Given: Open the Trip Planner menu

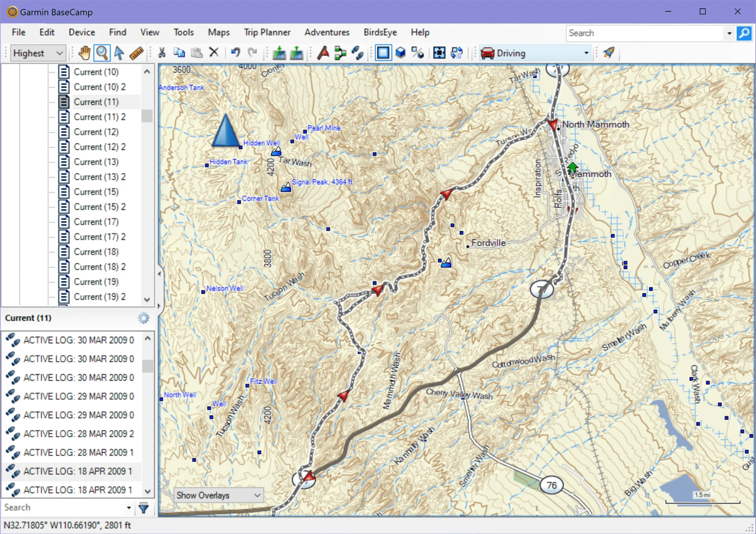Looking at the screenshot, I should pyautogui.click(x=267, y=32).
